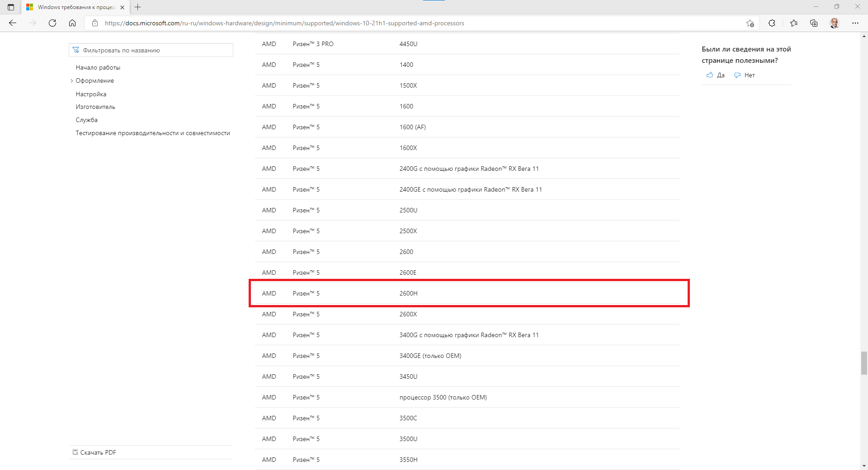Click AMD in the 4450U row
868x470 pixels.
point(269,44)
